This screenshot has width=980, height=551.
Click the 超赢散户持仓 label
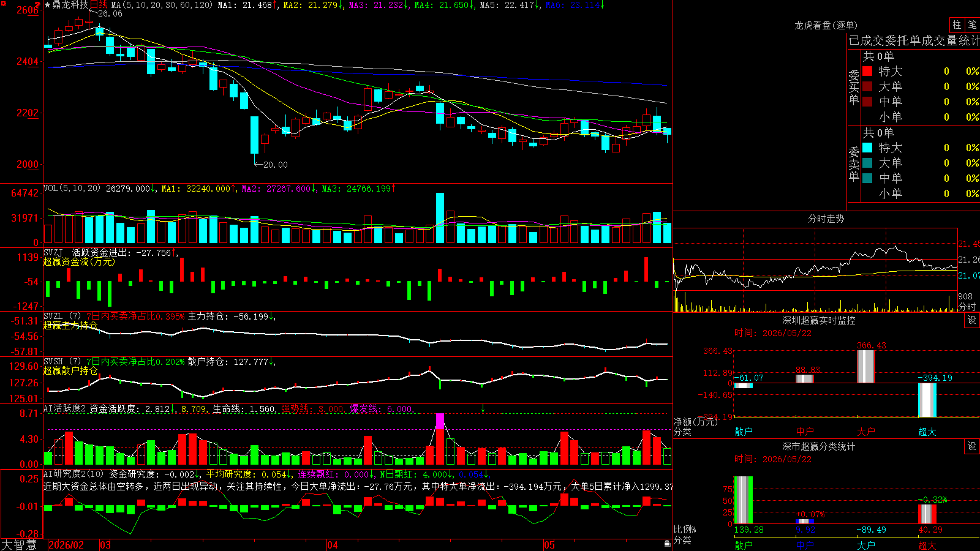(70, 370)
